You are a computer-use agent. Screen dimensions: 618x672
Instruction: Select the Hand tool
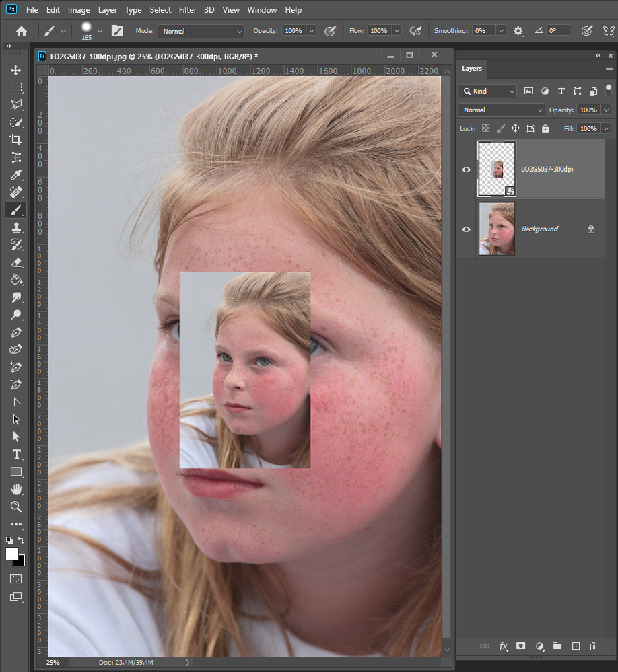16,490
